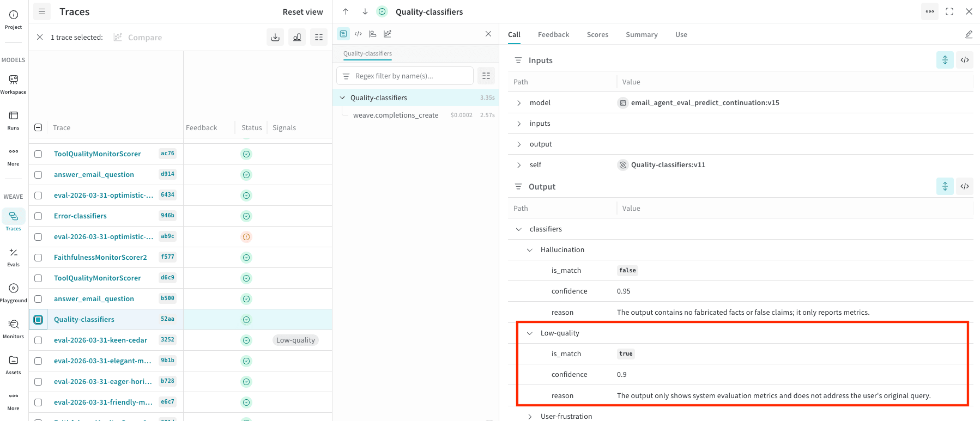Image resolution: width=980 pixels, height=421 pixels.
Task: Expand all Output rows with arrows icon
Action: (945, 186)
